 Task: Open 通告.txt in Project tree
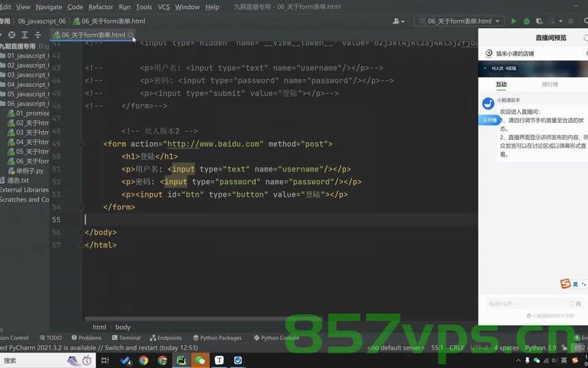(x=15, y=180)
